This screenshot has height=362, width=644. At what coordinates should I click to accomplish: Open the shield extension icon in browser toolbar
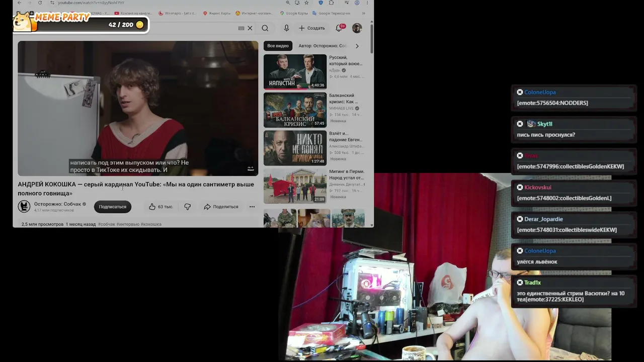(x=320, y=3)
